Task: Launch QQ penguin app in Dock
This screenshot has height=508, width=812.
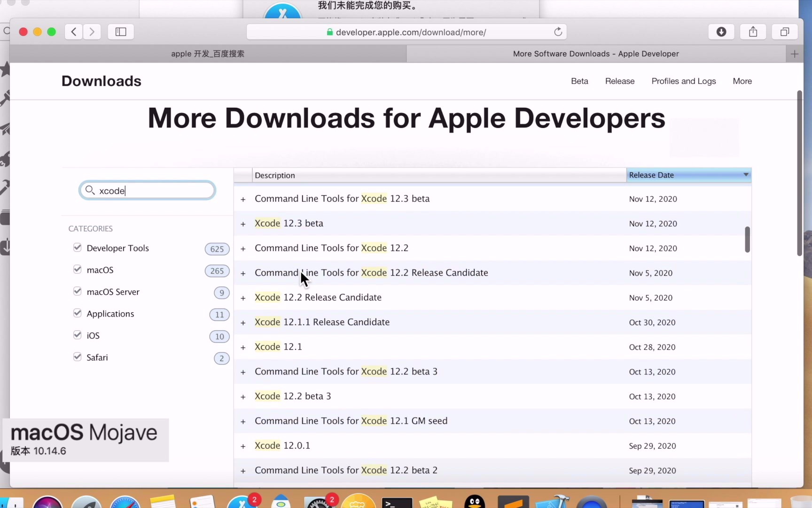Action: coord(475,502)
